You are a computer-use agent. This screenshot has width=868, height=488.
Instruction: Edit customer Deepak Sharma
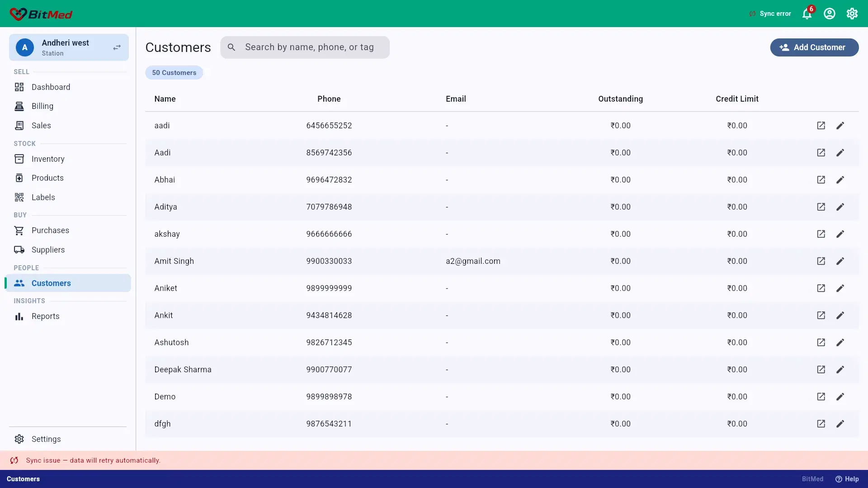(x=840, y=370)
